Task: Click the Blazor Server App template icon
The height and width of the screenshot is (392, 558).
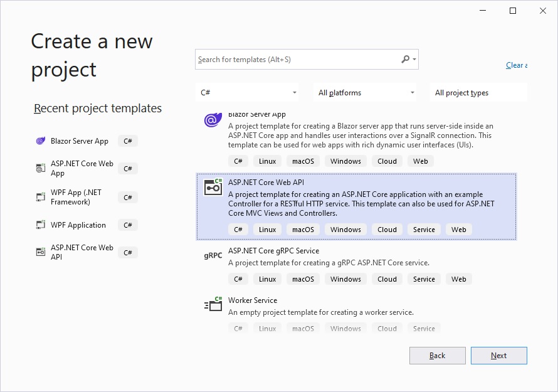Action: [x=213, y=120]
